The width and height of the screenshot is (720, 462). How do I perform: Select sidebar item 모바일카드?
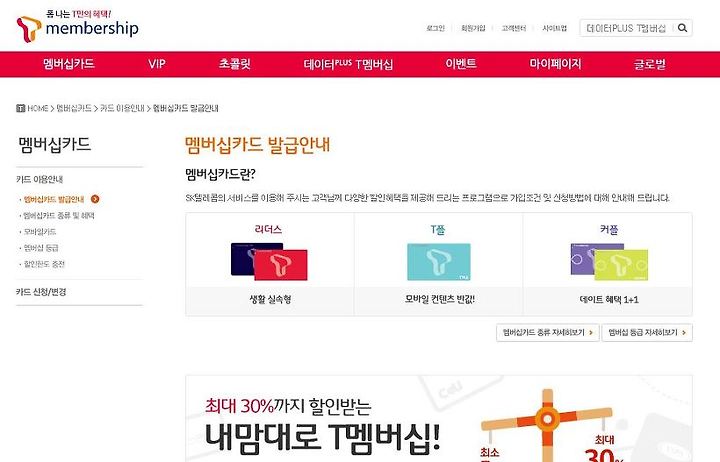[39, 232]
